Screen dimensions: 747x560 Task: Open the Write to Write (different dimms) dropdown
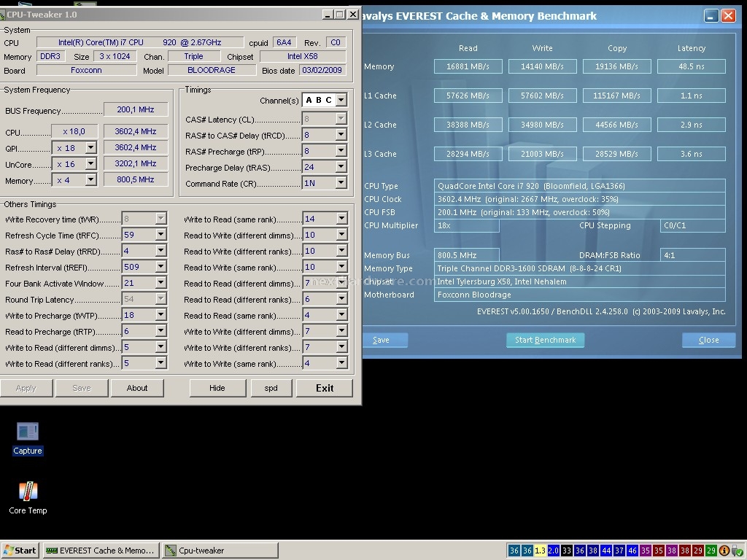tap(341, 332)
